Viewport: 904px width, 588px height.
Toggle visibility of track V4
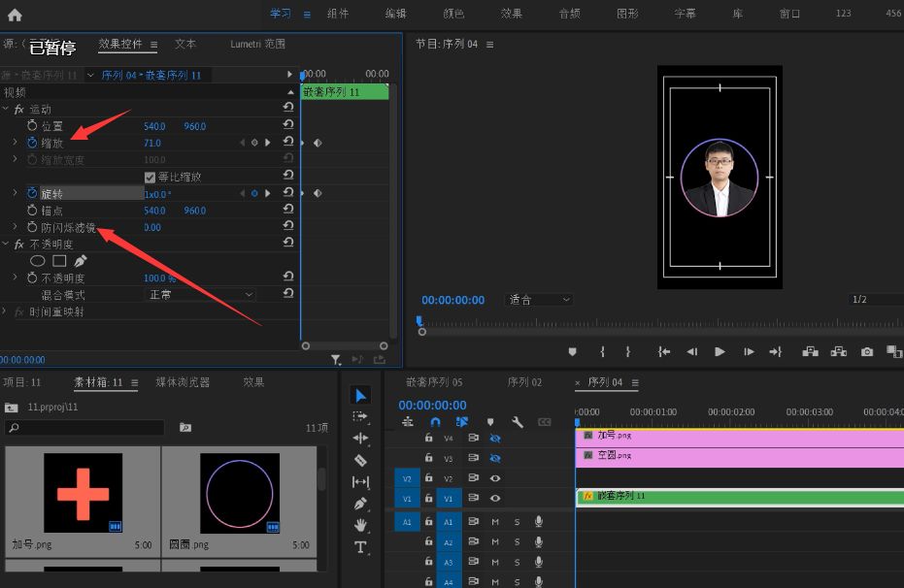(494, 439)
